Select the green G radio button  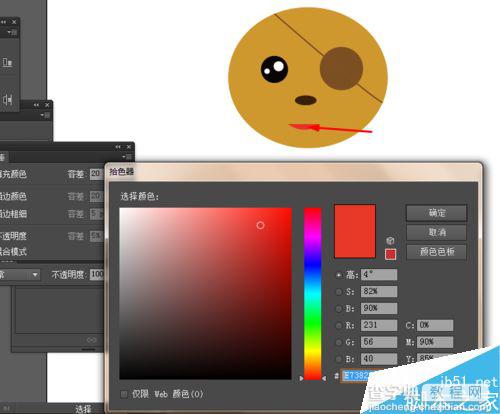click(x=339, y=342)
